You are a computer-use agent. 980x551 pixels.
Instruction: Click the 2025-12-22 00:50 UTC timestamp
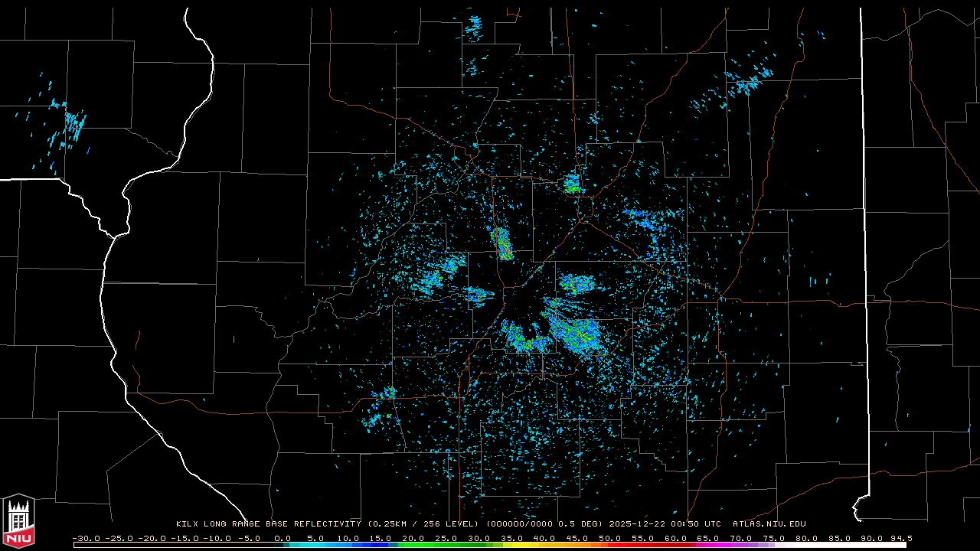(x=665, y=524)
